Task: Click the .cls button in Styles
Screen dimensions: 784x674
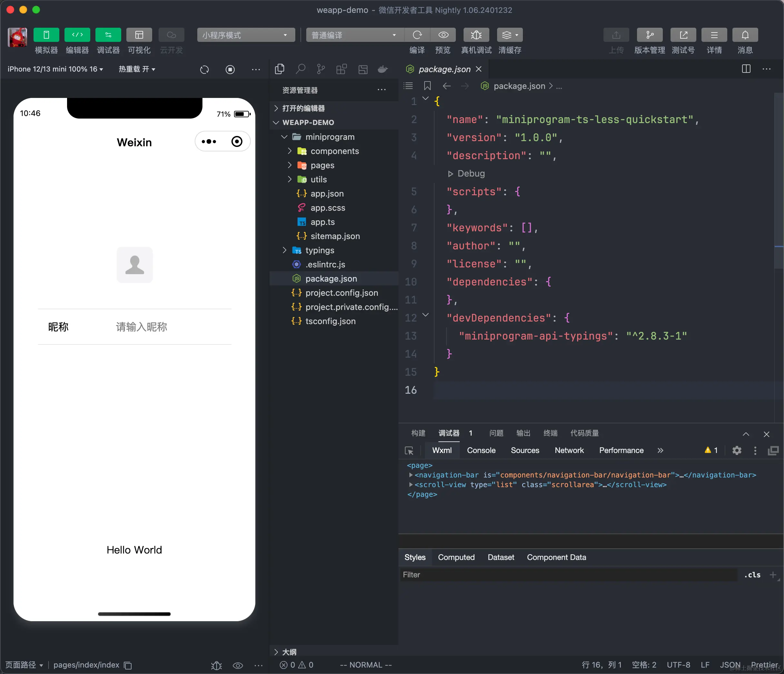Action: (752, 575)
